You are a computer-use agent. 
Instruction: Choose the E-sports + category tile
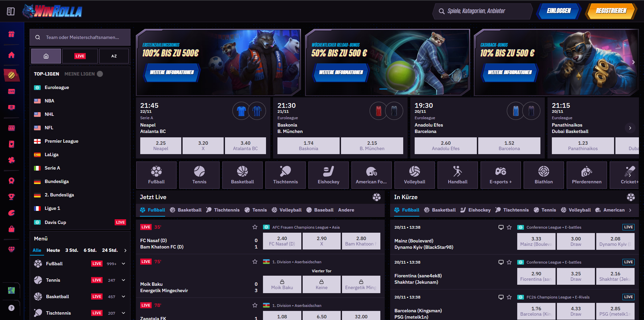[x=500, y=175]
